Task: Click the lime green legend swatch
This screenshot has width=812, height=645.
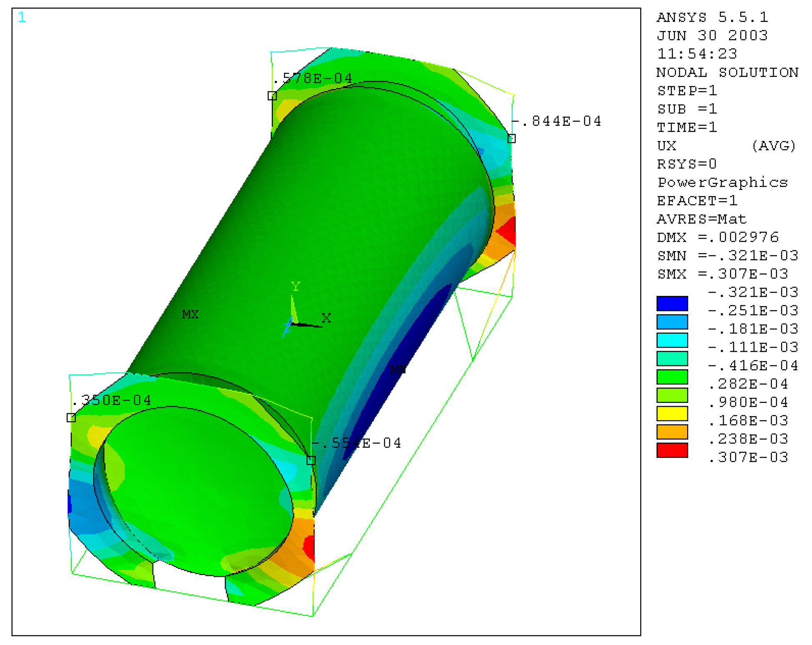Action: 672,395
